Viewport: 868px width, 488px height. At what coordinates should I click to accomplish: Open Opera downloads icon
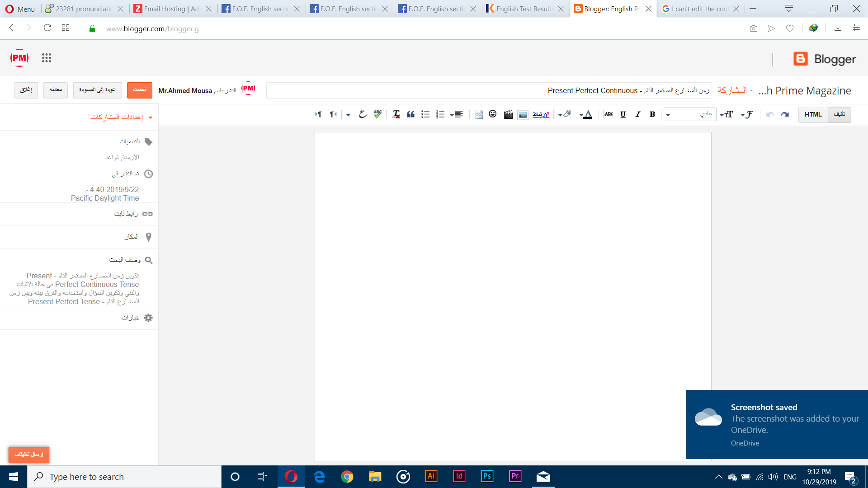[x=838, y=28]
